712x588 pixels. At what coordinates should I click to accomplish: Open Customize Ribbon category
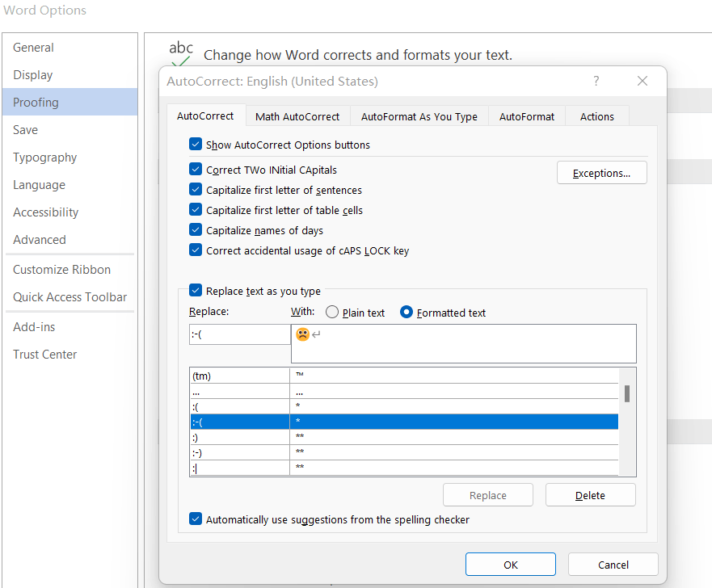point(70,270)
